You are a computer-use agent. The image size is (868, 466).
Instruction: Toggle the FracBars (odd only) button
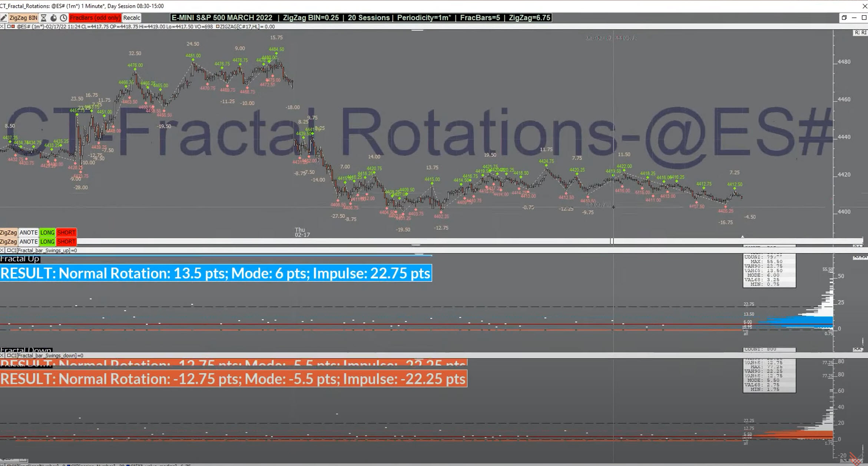95,18
